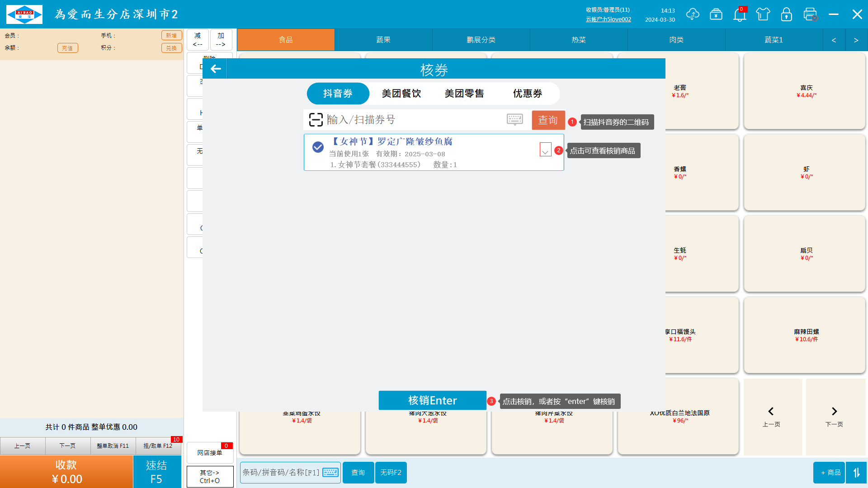Image resolution: width=868 pixels, height=488 pixels.
Task: Click the lock screen icon
Action: tap(787, 14)
